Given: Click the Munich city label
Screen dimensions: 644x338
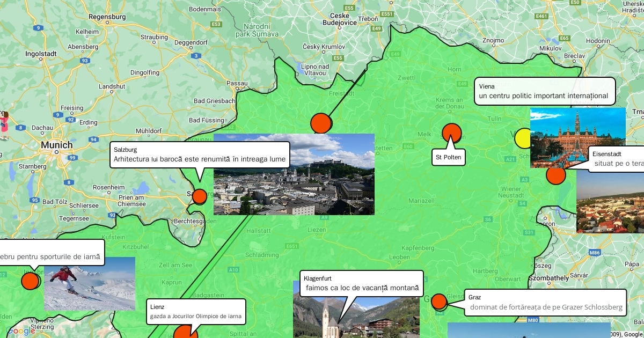Looking at the screenshot, I should (57, 145).
